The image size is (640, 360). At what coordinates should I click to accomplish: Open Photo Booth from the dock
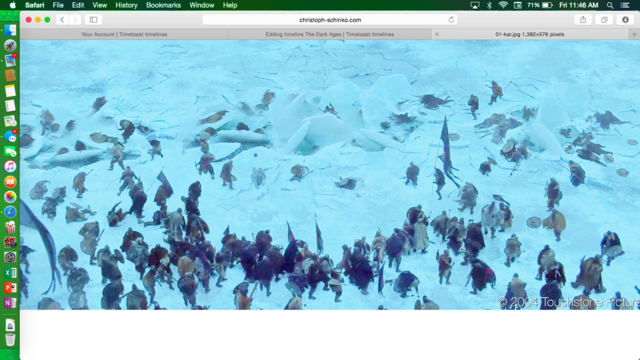(10, 242)
